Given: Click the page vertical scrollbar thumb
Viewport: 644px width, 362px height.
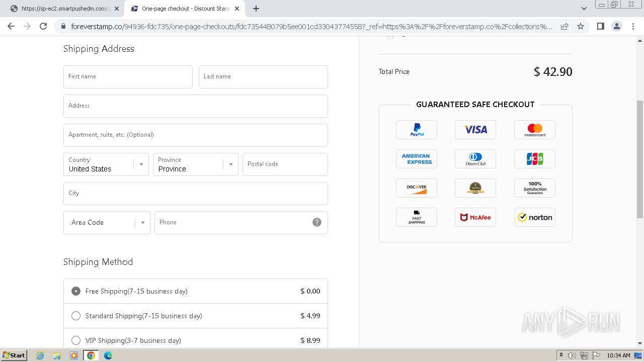Looking at the screenshot, I should pyautogui.click(x=640, y=159).
